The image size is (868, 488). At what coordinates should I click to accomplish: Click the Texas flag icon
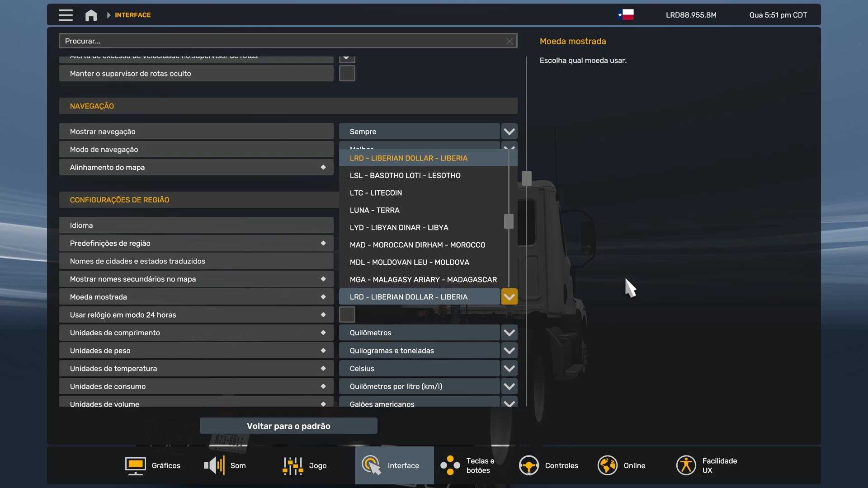[x=626, y=15]
